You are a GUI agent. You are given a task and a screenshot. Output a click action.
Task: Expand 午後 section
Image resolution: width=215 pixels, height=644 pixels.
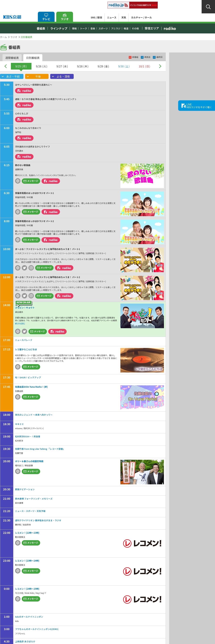tap(37, 77)
